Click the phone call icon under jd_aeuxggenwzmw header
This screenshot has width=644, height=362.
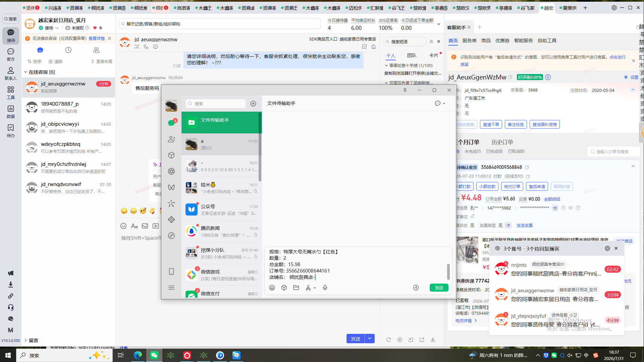[x=146, y=47]
